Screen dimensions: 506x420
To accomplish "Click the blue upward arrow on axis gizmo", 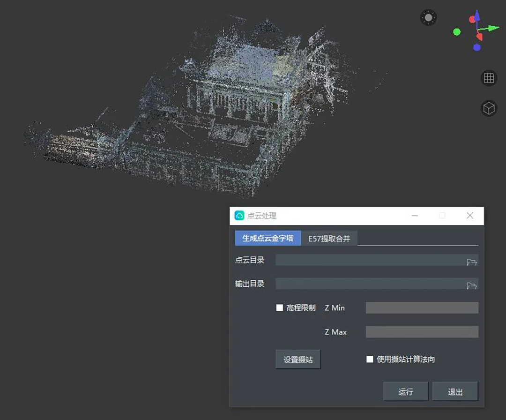I will coord(477,16).
